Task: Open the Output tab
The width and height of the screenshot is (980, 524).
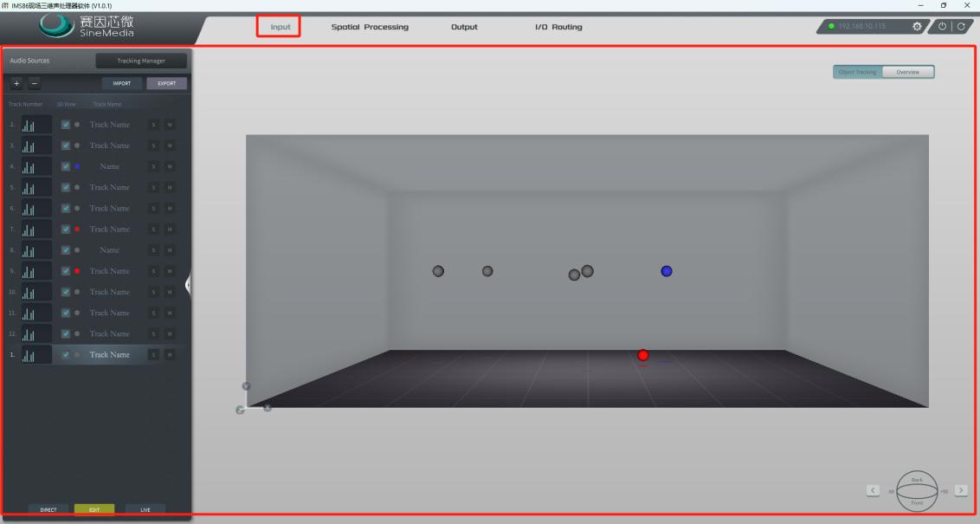Action: click(x=464, y=27)
